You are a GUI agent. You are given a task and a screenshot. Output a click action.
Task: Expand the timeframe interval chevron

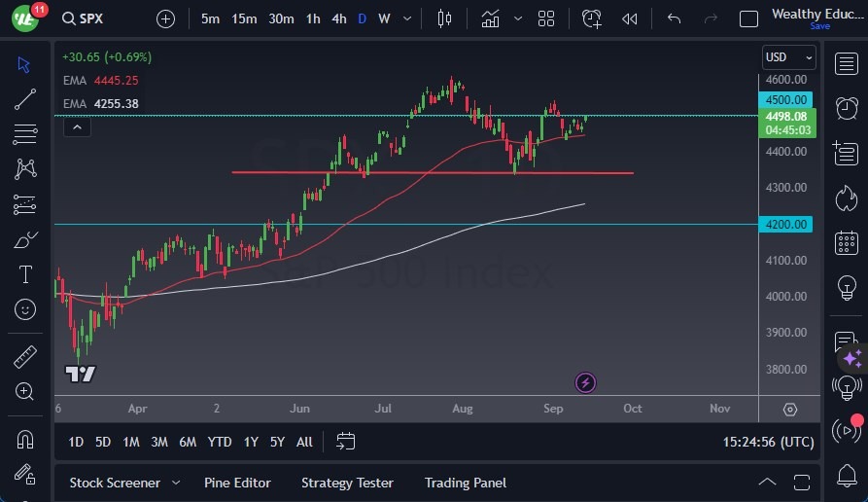[x=407, y=18]
